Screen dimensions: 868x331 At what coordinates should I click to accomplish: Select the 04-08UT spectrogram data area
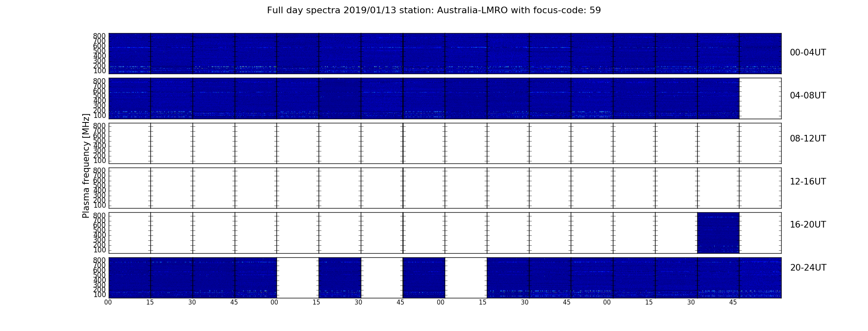424,98
